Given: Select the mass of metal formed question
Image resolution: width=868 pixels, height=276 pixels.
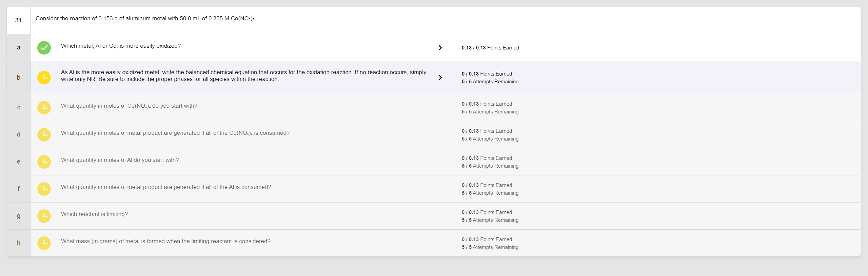Looking at the screenshot, I should pyautogui.click(x=166, y=241).
